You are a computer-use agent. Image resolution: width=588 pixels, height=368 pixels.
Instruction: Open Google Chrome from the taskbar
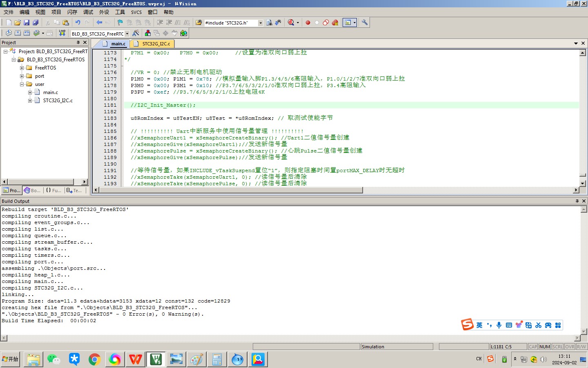pos(94,359)
